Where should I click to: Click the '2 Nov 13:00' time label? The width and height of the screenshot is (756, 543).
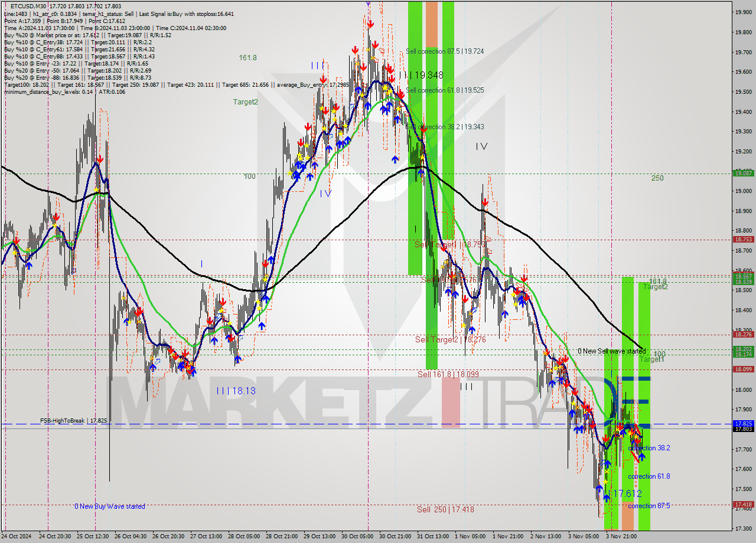pyautogui.click(x=545, y=537)
